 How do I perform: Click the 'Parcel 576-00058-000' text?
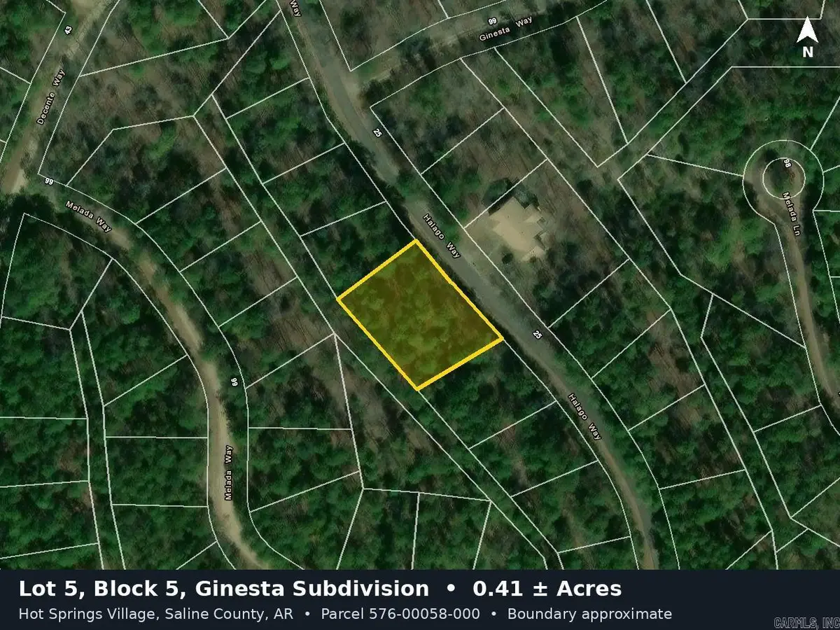(x=400, y=614)
